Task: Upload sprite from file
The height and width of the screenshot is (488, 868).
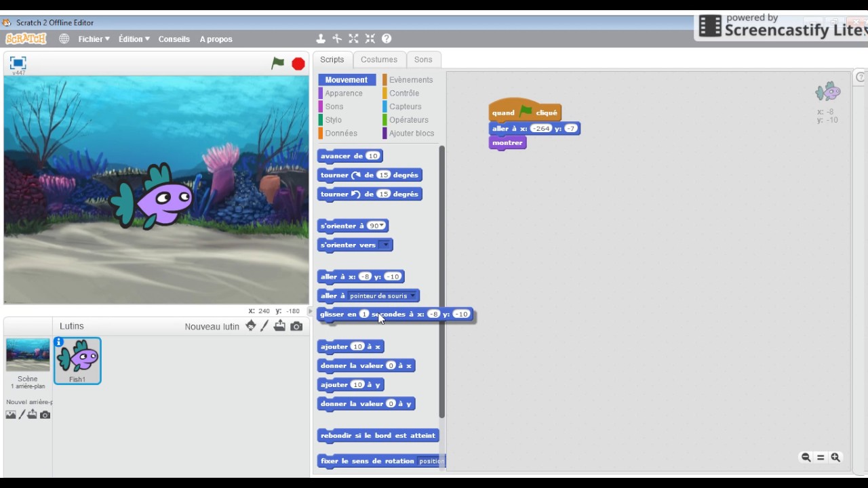Action: click(279, 326)
